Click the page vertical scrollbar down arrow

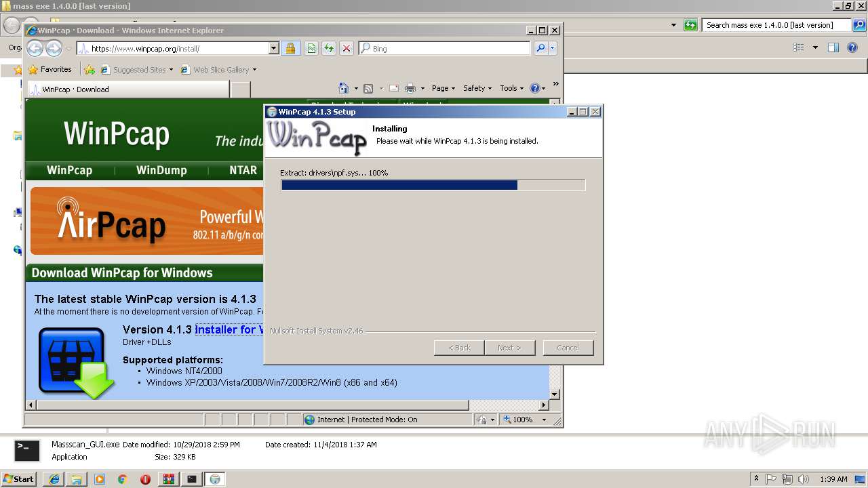(x=554, y=394)
